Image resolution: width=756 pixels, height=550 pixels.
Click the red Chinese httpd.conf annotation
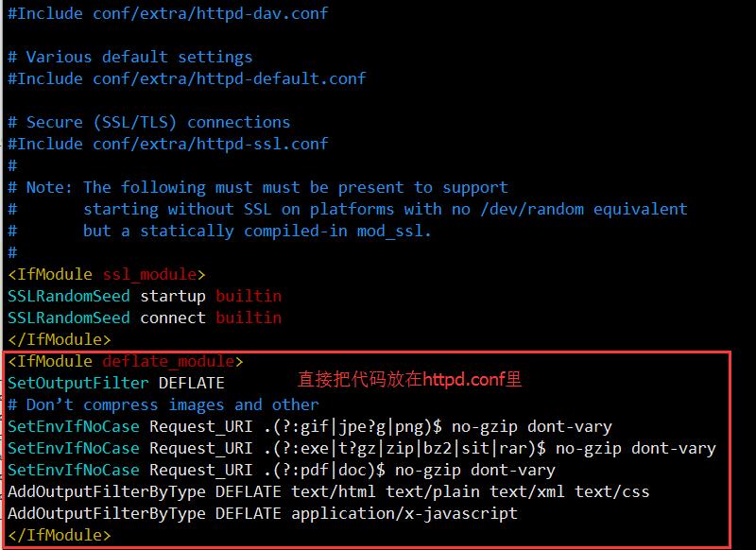[409, 380]
